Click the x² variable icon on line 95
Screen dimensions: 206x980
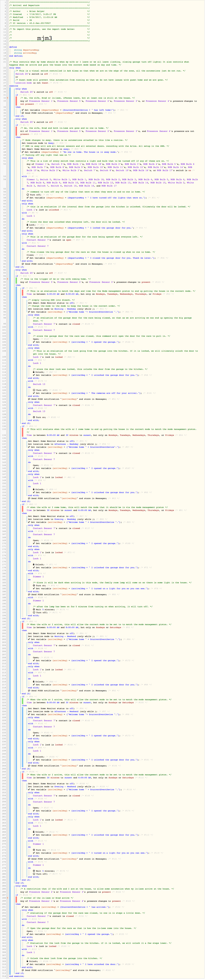click(x=29, y=312)
